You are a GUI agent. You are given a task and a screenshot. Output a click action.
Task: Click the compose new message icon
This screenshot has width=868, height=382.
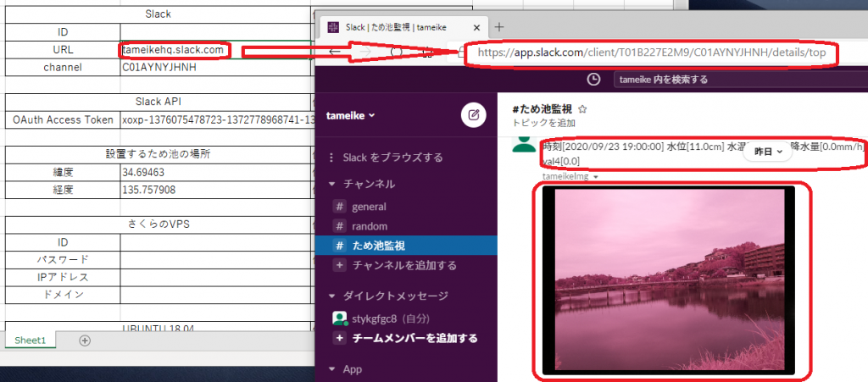[x=473, y=115]
